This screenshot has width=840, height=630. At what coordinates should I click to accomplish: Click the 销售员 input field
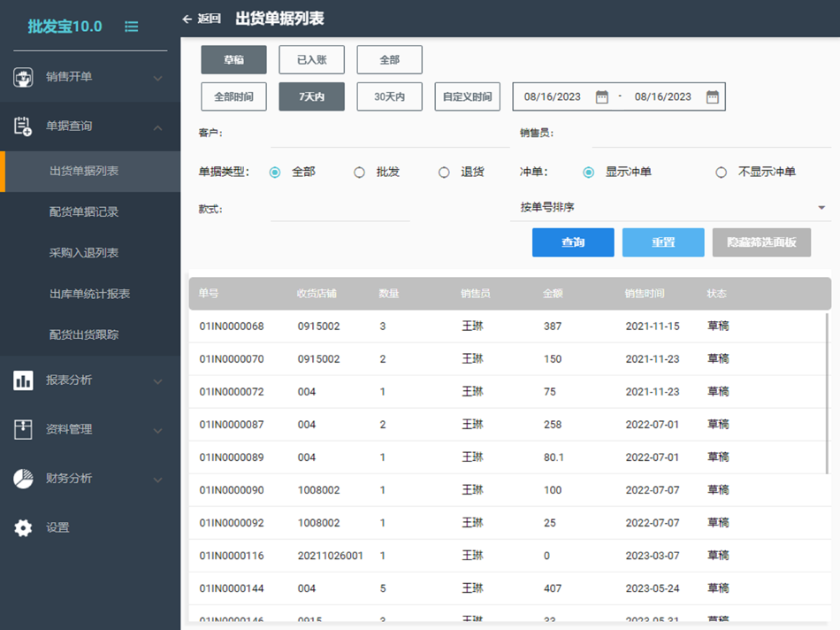click(712, 134)
